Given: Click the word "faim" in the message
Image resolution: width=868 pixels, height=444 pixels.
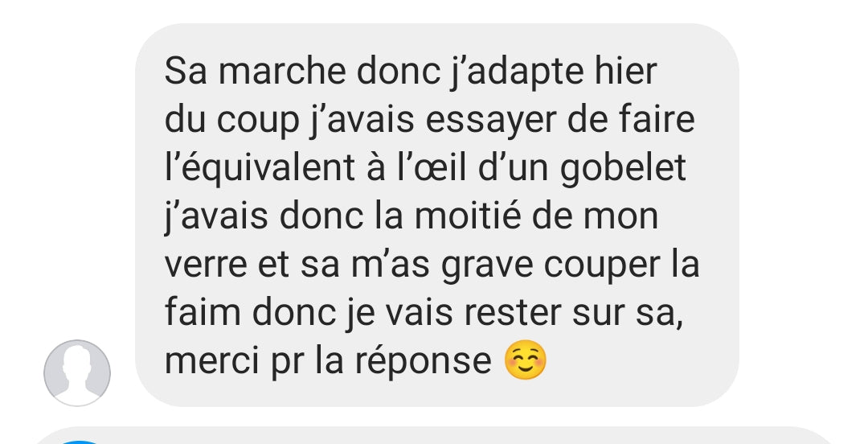Looking at the screenshot, I should click(x=203, y=313).
